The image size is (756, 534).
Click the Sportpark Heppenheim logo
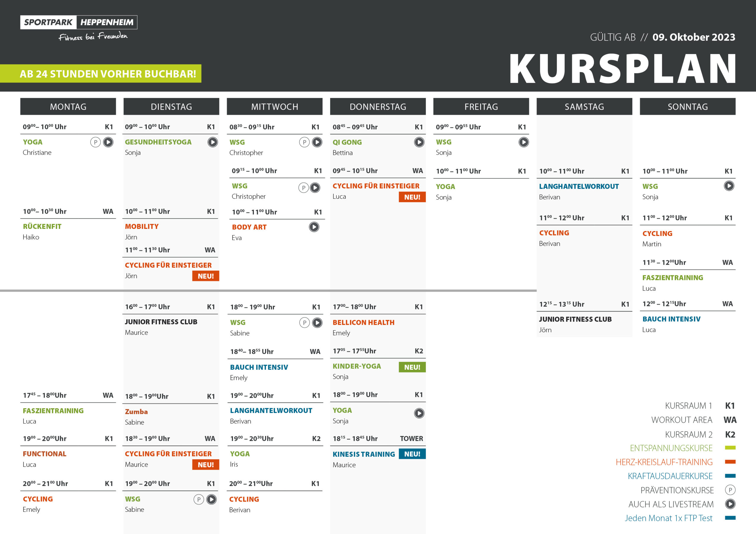[79, 22]
